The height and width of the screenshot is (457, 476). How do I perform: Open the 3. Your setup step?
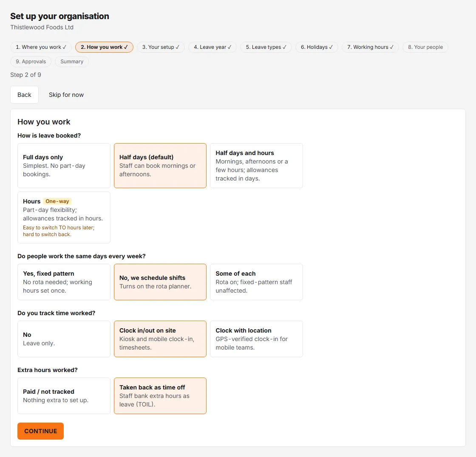(x=161, y=47)
